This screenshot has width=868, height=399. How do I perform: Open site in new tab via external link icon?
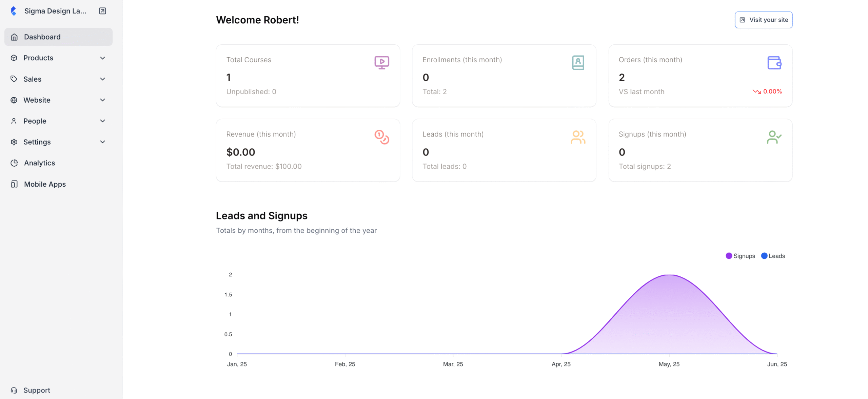click(x=102, y=10)
